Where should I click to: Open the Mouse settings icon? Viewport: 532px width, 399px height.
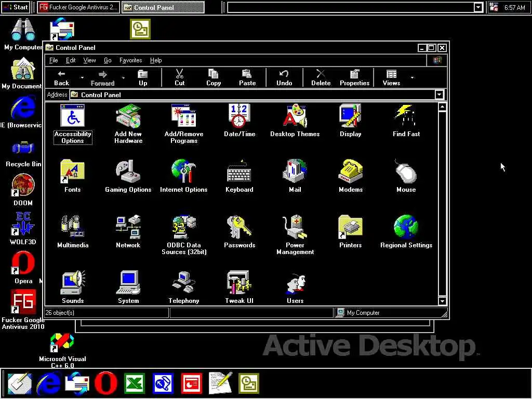point(406,176)
